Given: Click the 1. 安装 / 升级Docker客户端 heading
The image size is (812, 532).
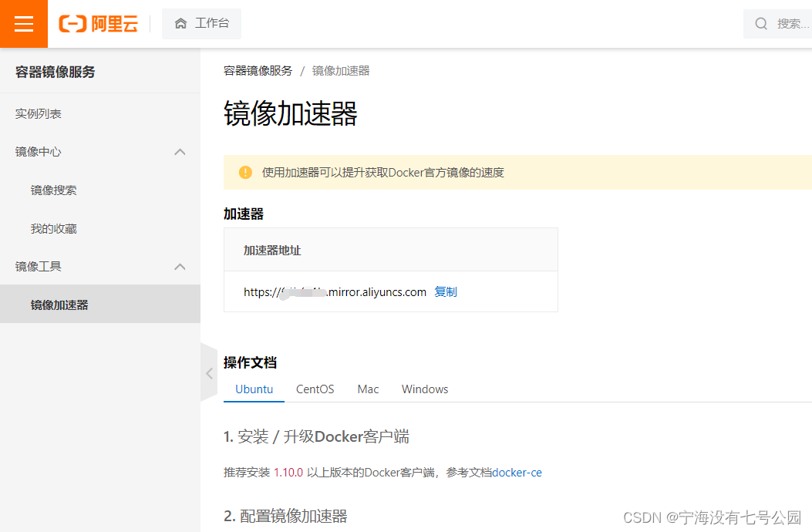Looking at the screenshot, I should (x=316, y=436).
